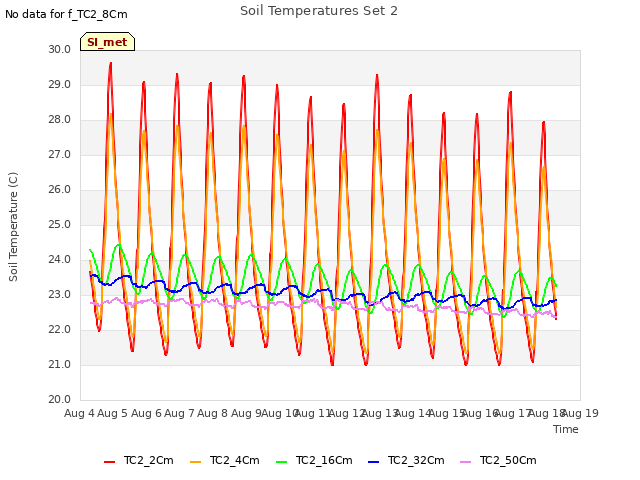
Task: Click the Time axis label
Action: coord(566,429)
